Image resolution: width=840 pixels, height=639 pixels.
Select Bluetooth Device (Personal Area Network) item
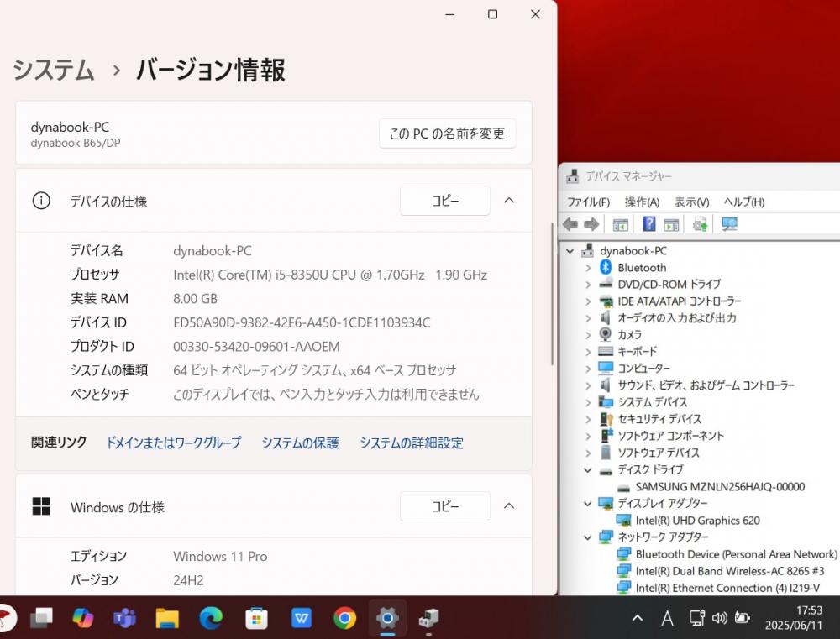tap(736, 554)
